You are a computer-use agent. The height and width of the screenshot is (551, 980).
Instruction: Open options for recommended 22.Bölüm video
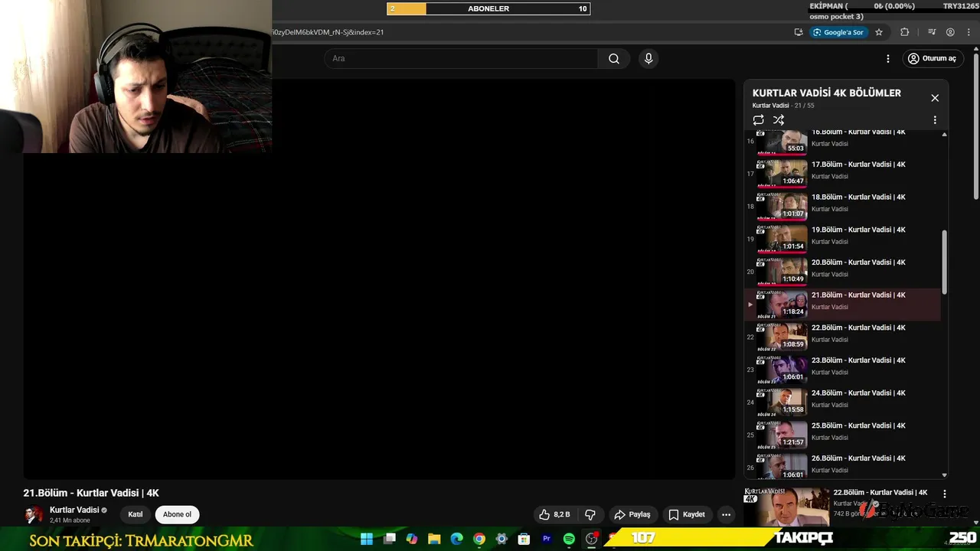pyautogui.click(x=944, y=494)
